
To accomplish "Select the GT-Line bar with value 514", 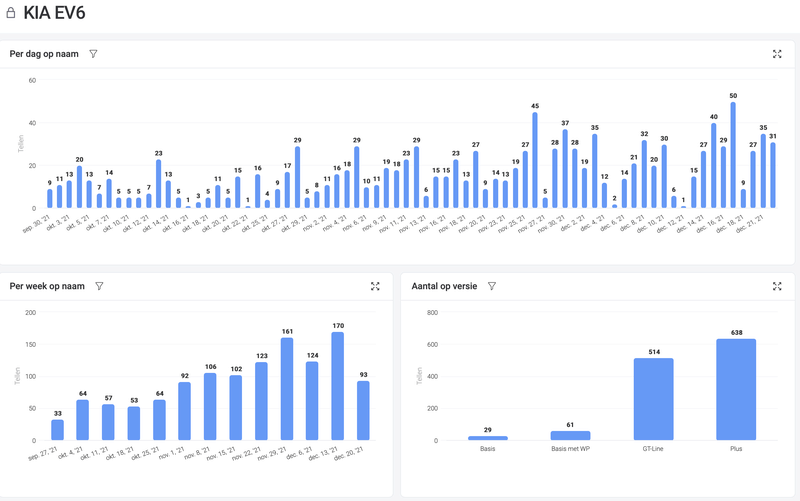I will point(654,399).
